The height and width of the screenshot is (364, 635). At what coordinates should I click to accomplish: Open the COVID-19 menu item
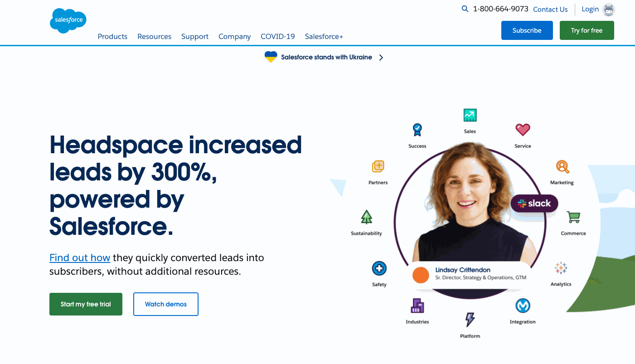[x=278, y=36]
